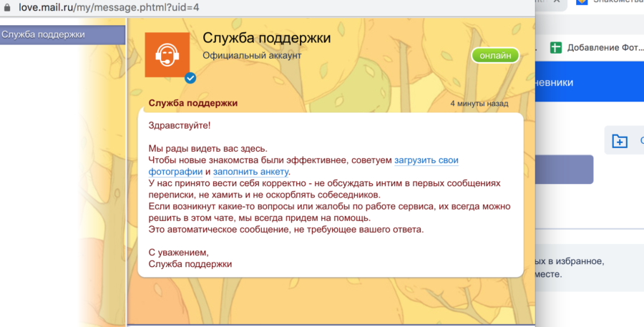Open the загрузить свои фотографии link
The height and width of the screenshot is (327, 644).
click(x=426, y=160)
